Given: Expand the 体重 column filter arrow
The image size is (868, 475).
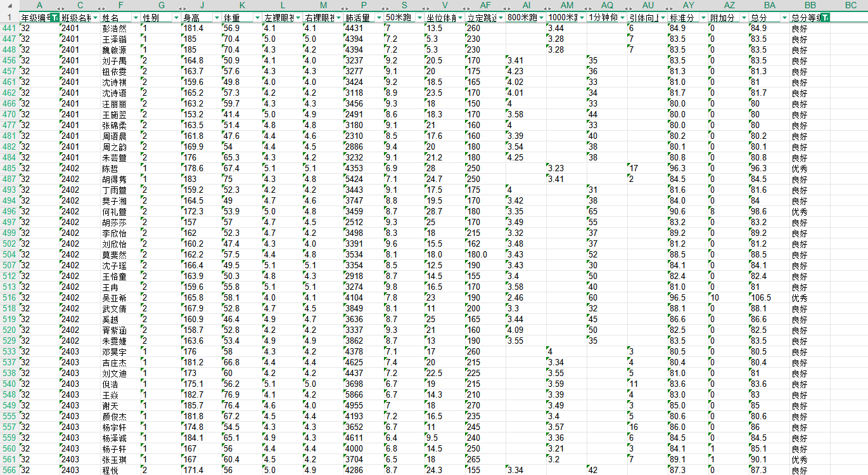Looking at the screenshot, I should [x=257, y=18].
